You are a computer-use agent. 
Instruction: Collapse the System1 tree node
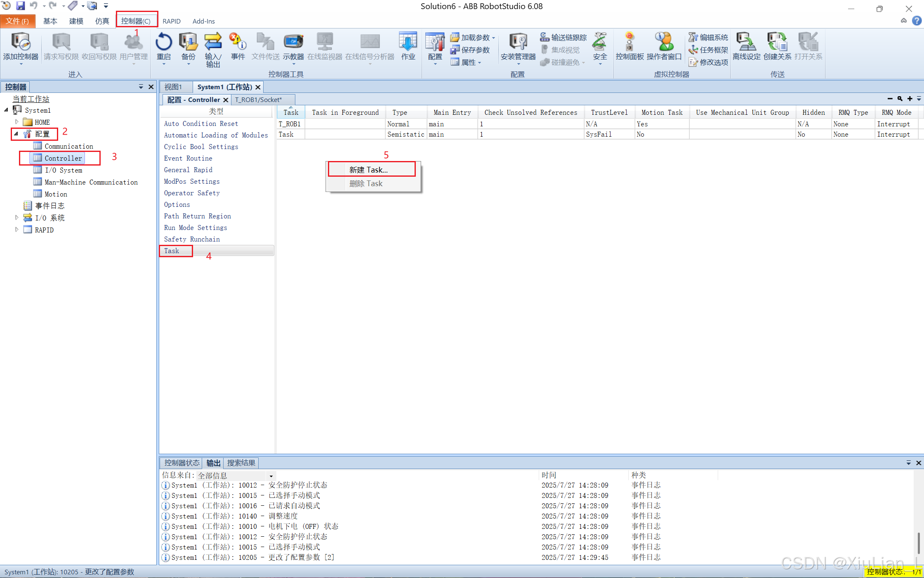(6, 110)
